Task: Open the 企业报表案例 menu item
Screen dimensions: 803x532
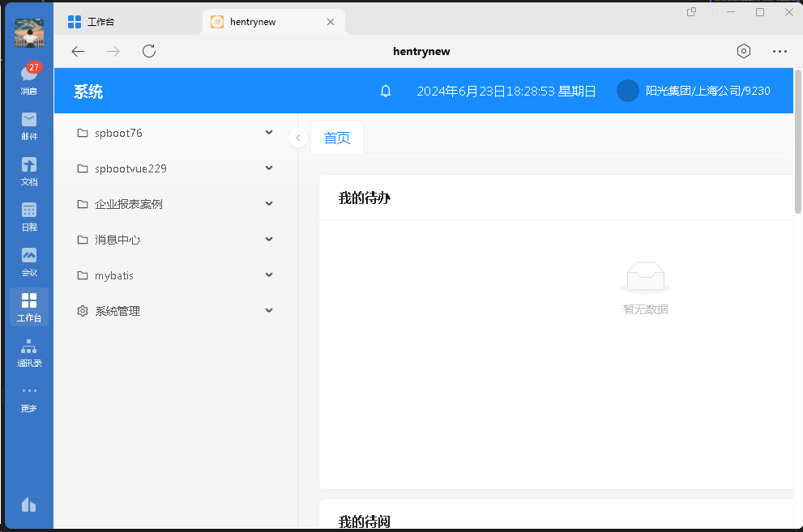Action: (176, 204)
